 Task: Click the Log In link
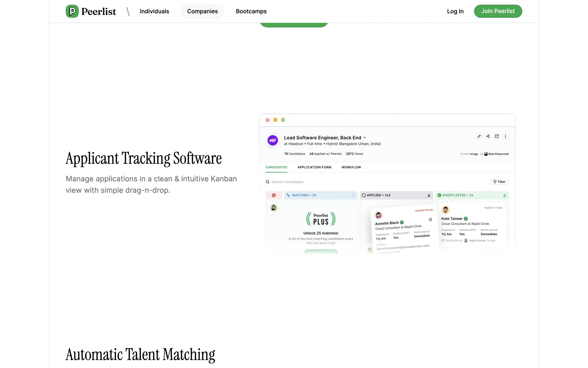coord(455,11)
